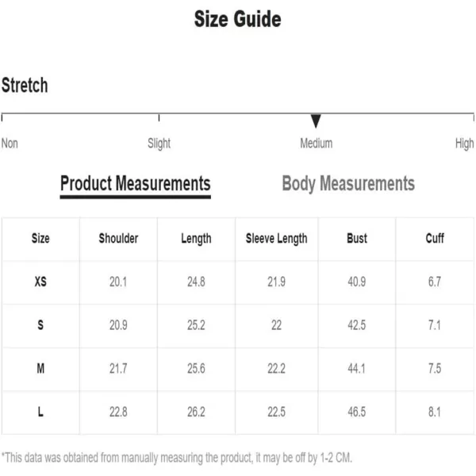This screenshot has height=476, width=476.
Task: Click the L cuff value 8.1
Action: point(435,412)
